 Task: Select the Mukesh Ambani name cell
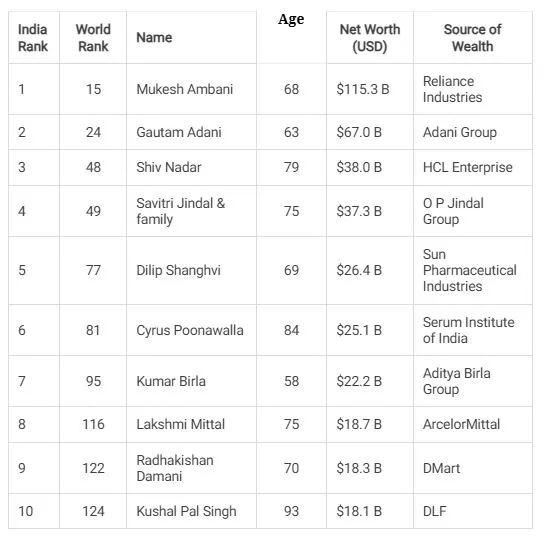[185, 89]
